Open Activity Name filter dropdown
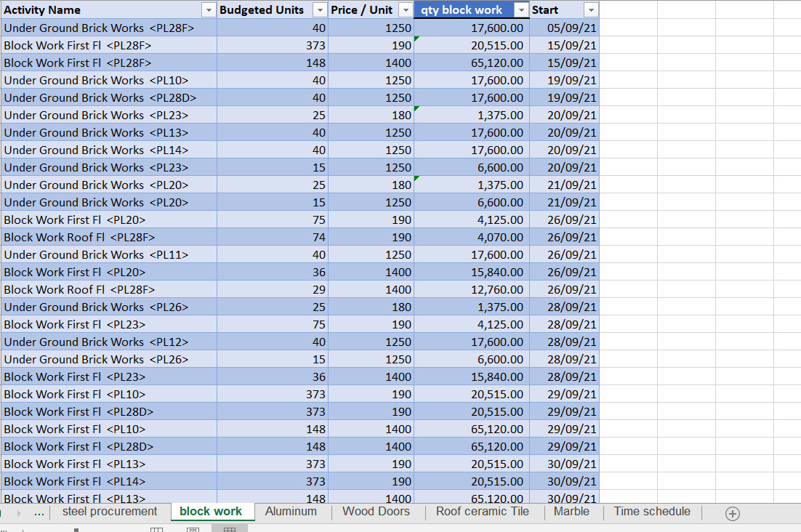The height and width of the screenshot is (532, 801). tap(209, 10)
